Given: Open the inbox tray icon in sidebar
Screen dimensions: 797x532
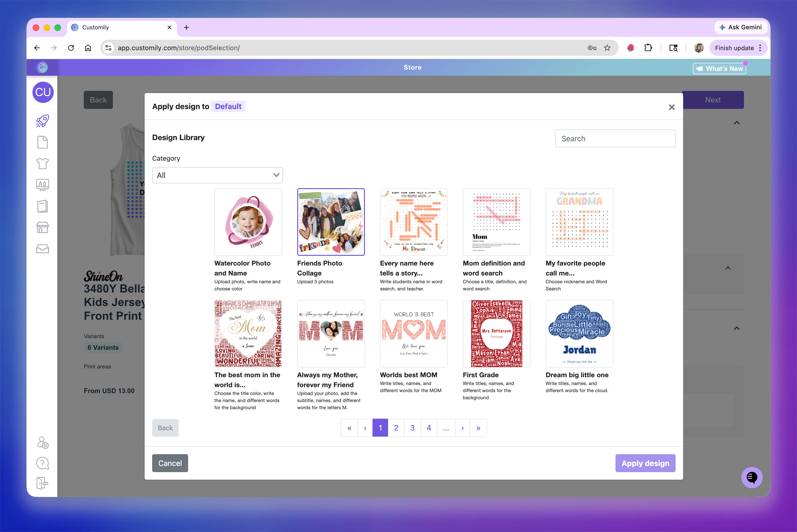Looking at the screenshot, I should tap(42, 249).
